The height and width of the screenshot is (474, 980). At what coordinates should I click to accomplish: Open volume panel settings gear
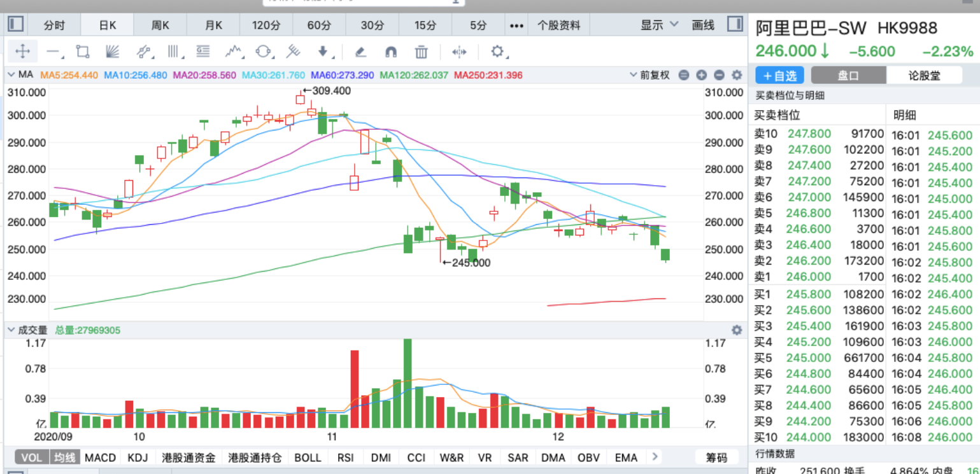737,330
